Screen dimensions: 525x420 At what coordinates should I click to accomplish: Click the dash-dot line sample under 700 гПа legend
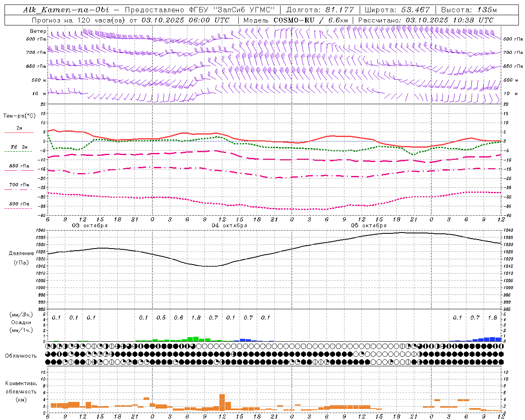point(18,189)
